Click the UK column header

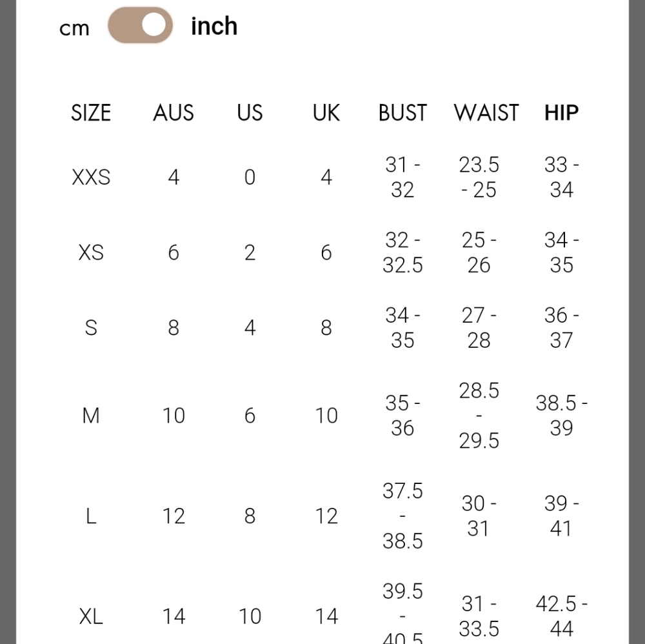tap(326, 113)
